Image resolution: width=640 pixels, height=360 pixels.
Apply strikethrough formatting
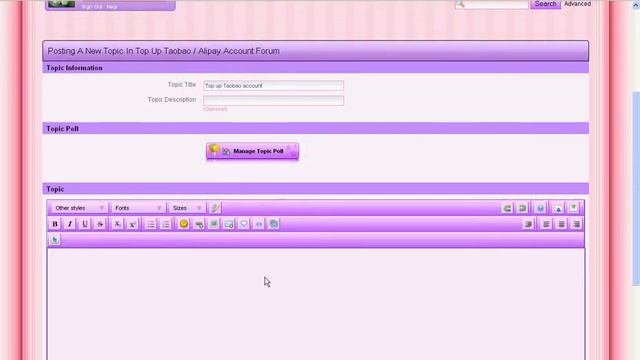(x=100, y=224)
